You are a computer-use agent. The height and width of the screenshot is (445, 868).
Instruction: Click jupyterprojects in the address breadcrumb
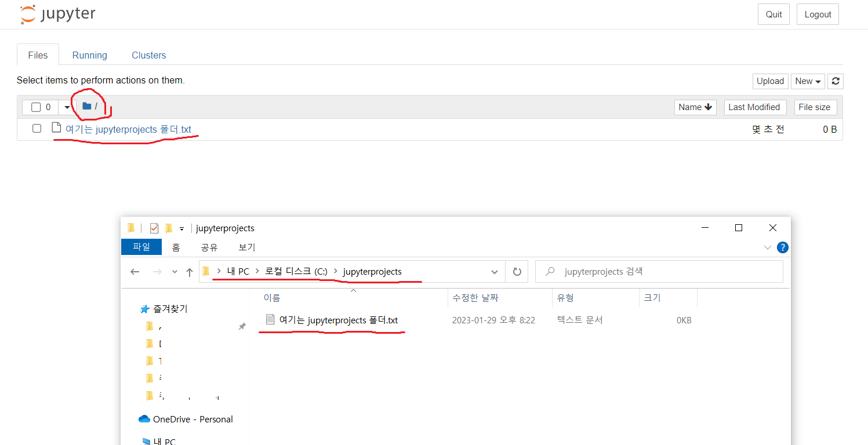click(372, 272)
